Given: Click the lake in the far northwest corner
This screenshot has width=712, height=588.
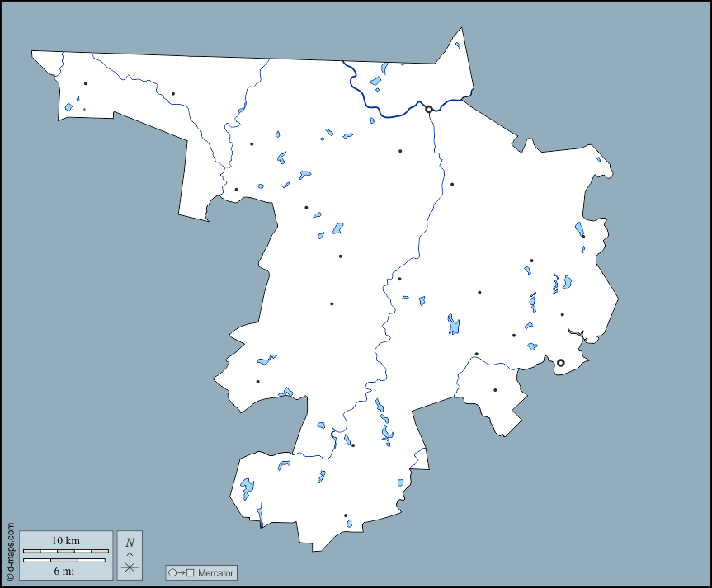Looking at the screenshot, I should tap(70, 108).
